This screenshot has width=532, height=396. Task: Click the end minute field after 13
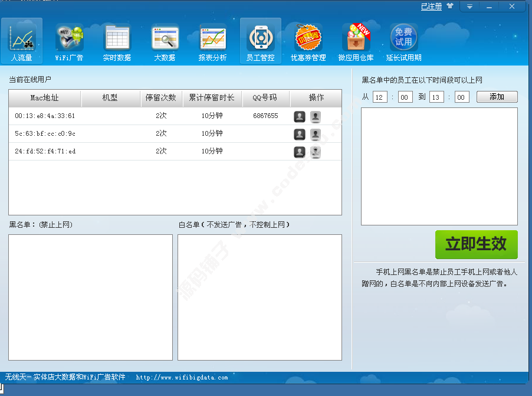[x=462, y=97]
